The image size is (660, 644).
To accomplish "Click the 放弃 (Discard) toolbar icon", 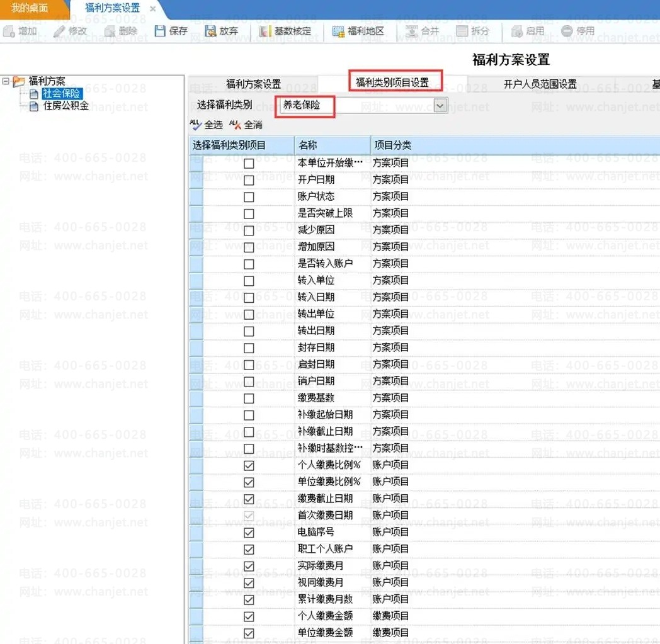I will pyautogui.click(x=210, y=31).
